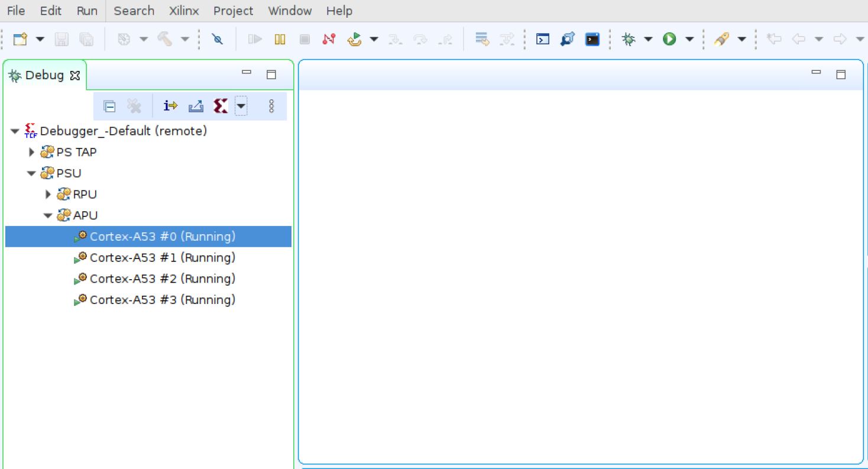Click Remove All Terminated Launches icon
The image size is (868, 469).
134,106
